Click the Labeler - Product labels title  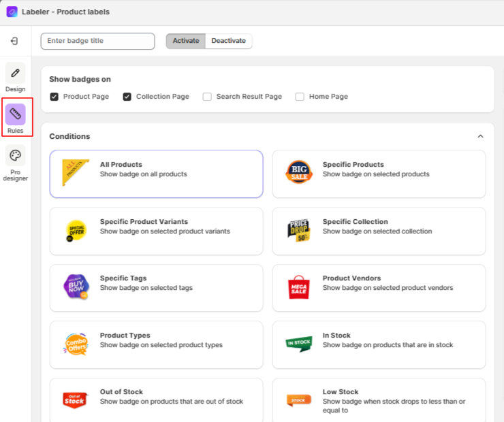[65, 12]
